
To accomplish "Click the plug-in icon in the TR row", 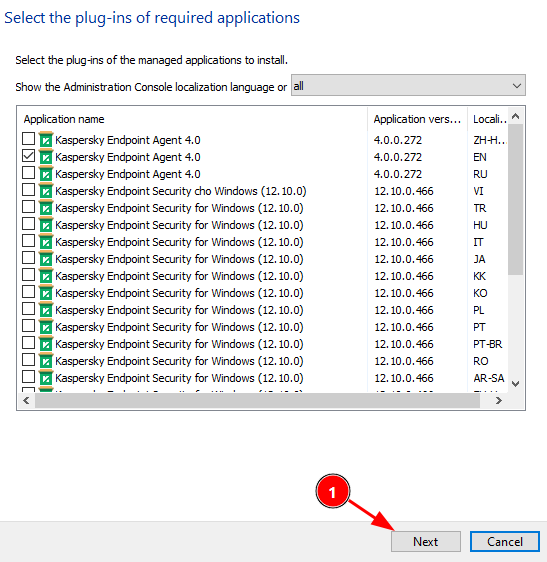I will [46, 208].
